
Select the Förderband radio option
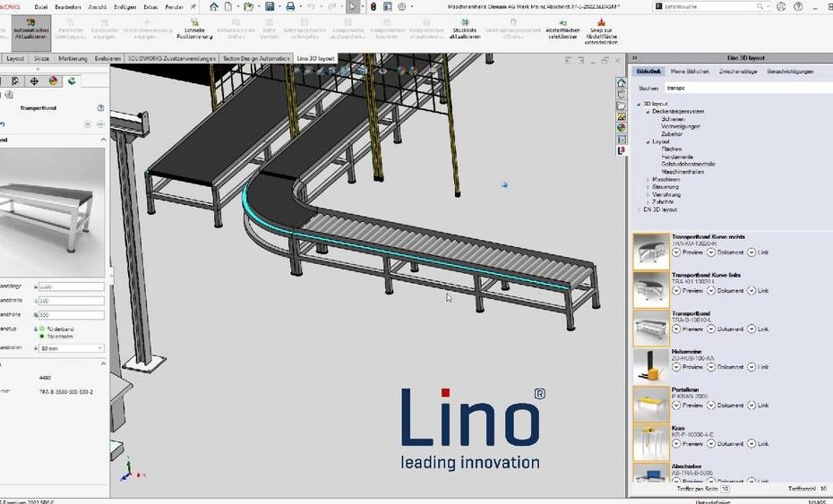(42, 329)
